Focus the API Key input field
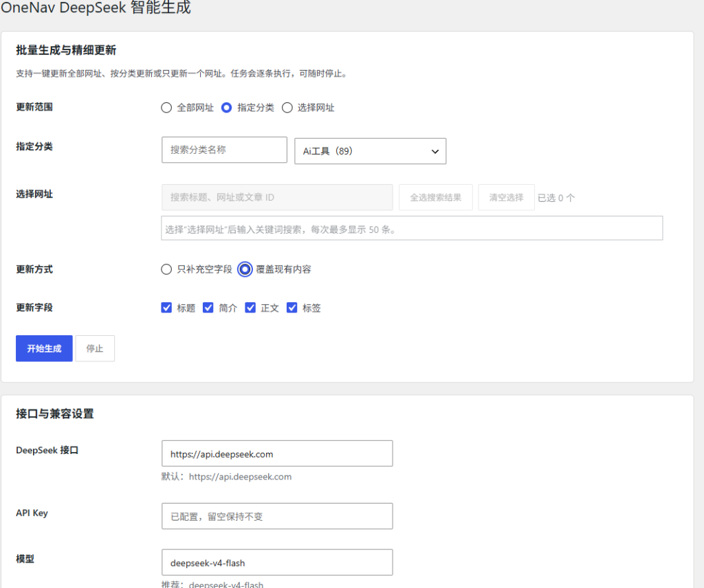The image size is (704, 588). click(x=277, y=517)
